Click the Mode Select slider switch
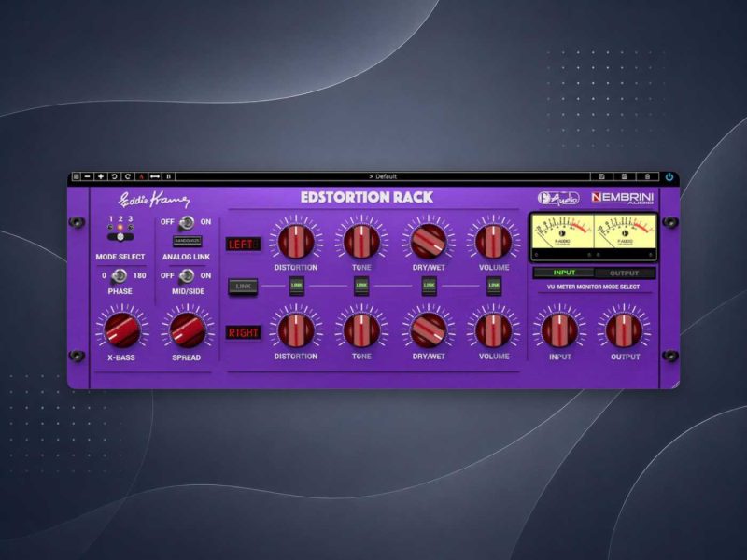 coord(120,237)
